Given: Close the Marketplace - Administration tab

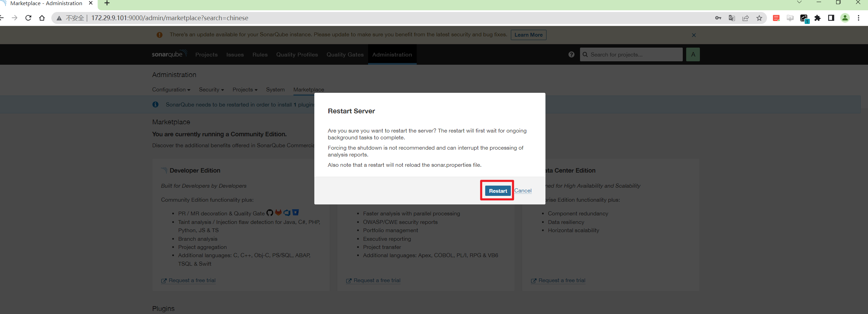Looking at the screenshot, I should [90, 3].
